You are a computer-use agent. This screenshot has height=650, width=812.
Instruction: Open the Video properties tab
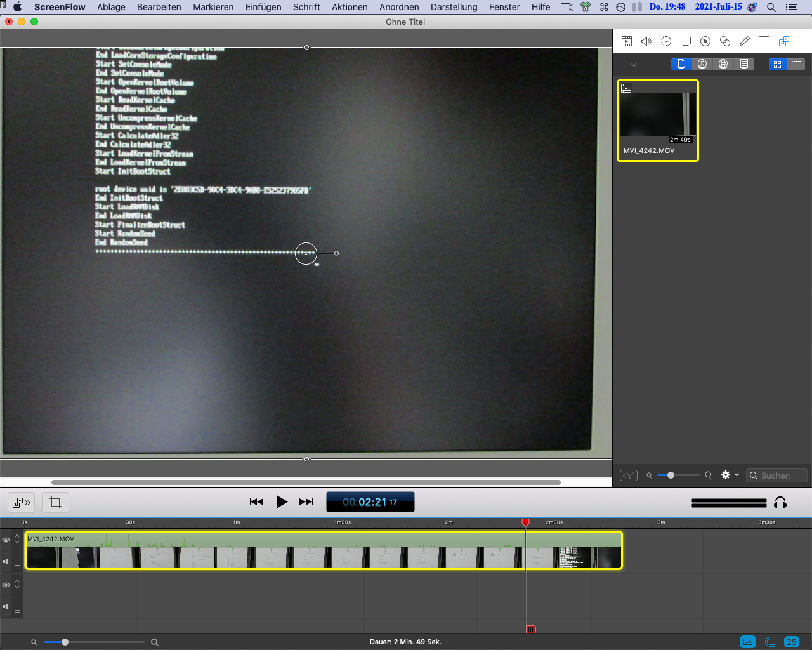[627, 41]
